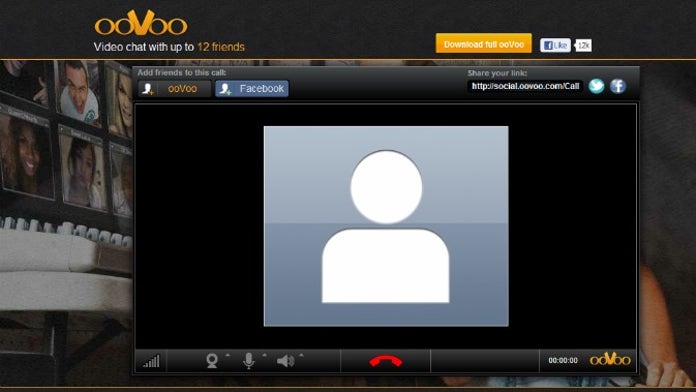
Task: Click the Download full ooVoo button
Action: click(x=483, y=44)
